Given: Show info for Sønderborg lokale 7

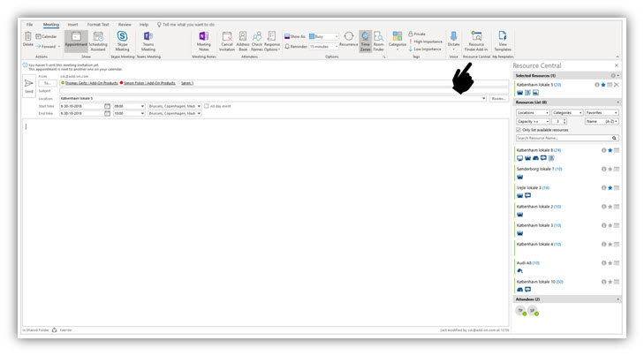Looking at the screenshot, I should click(x=603, y=170).
